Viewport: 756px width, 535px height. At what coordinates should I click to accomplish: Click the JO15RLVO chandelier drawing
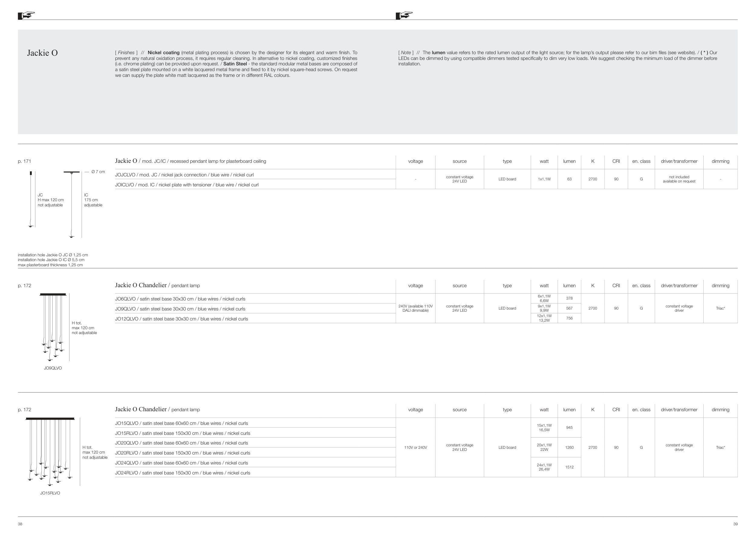(50, 451)
